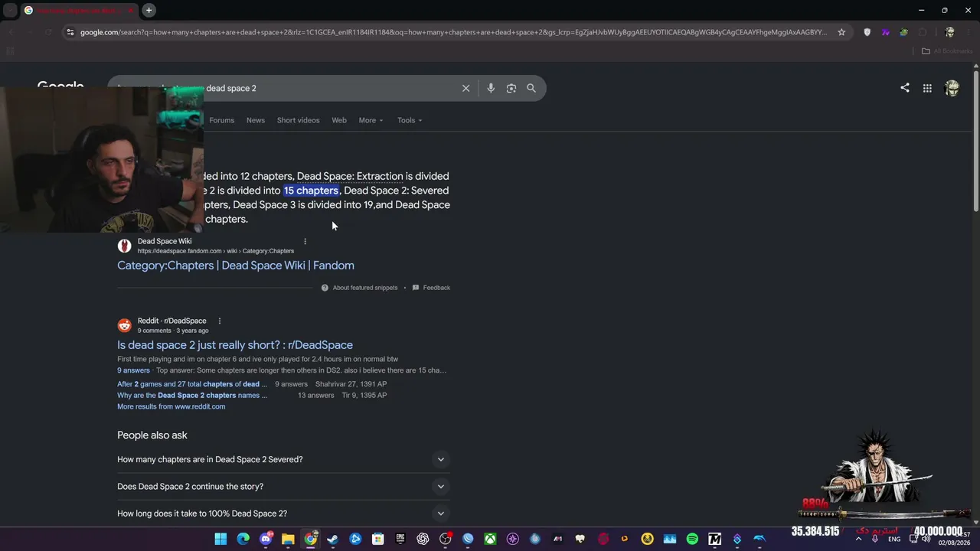Open more options for Dead Space Wiki result
Screen dimensions: 980x551
click(x=305, y=242)
